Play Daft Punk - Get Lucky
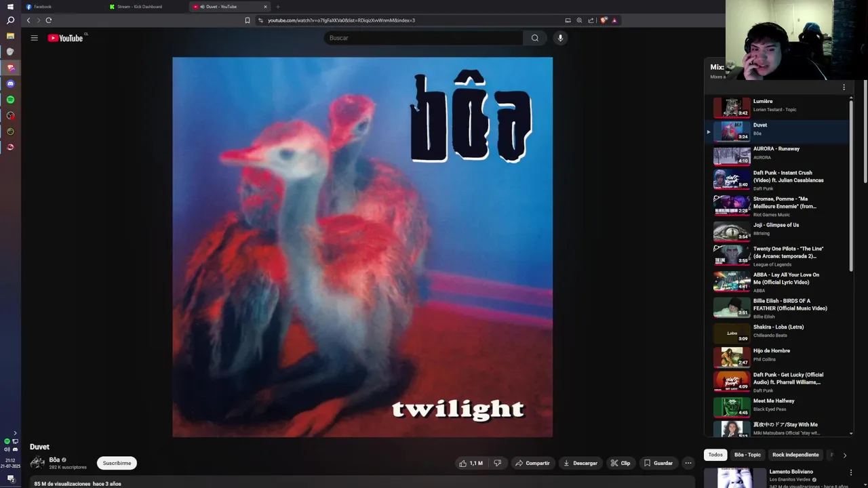868x488 pixels. 780,382
